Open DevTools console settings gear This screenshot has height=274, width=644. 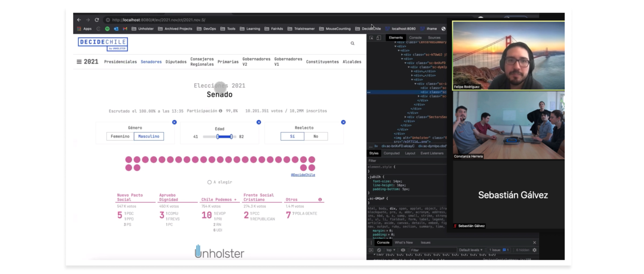coord(535,250)
